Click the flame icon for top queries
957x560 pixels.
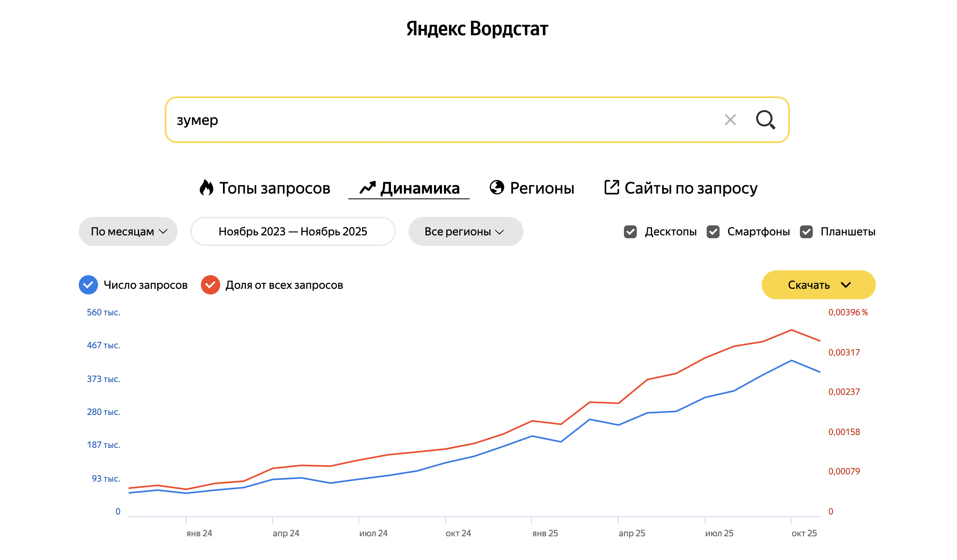click(207, 188)
